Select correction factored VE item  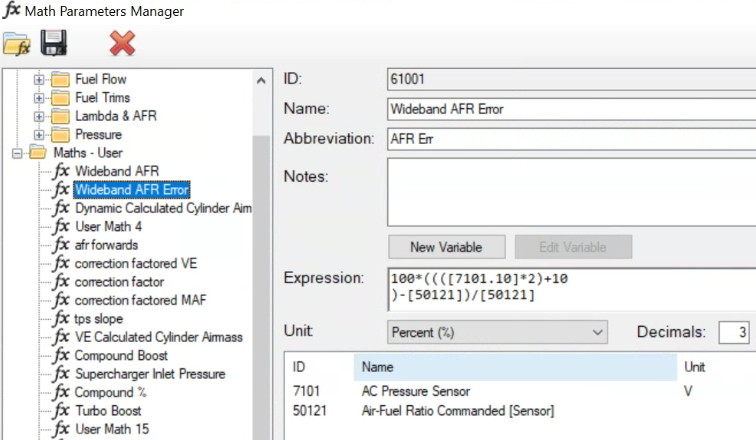click(136, 264)
